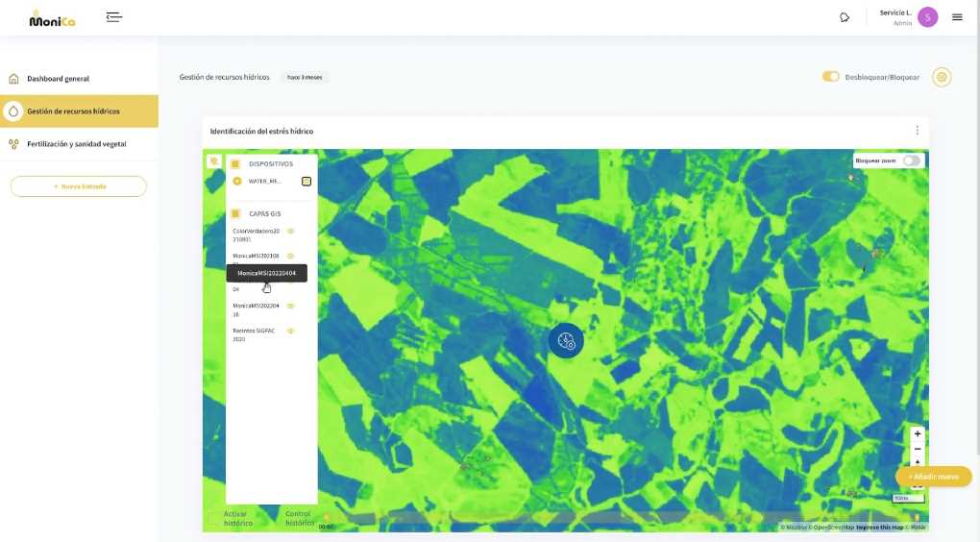Click the Nueva Entrada button
The width and height of the screenshot is (980, 542).
click(x=79, y=186)
